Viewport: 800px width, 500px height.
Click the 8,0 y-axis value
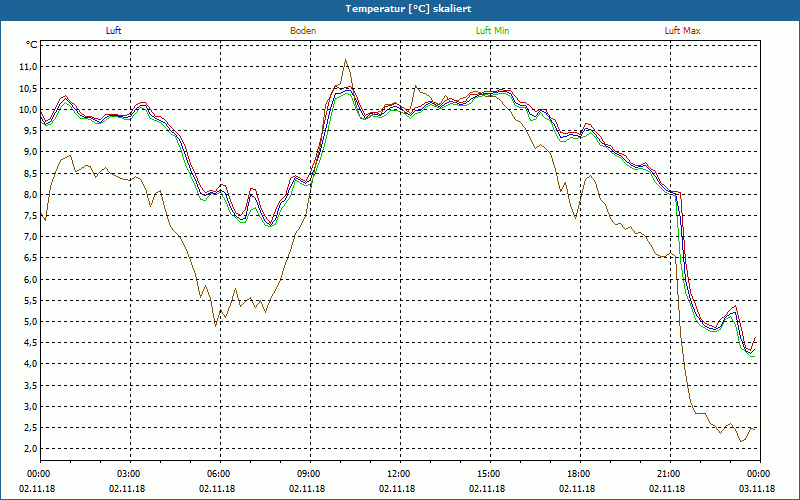(x=30, y=194)
